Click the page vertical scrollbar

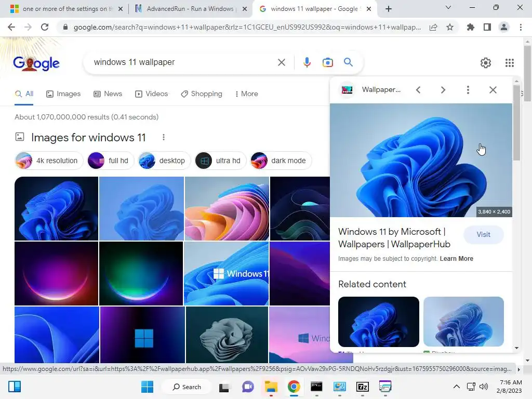click(527, 74)
